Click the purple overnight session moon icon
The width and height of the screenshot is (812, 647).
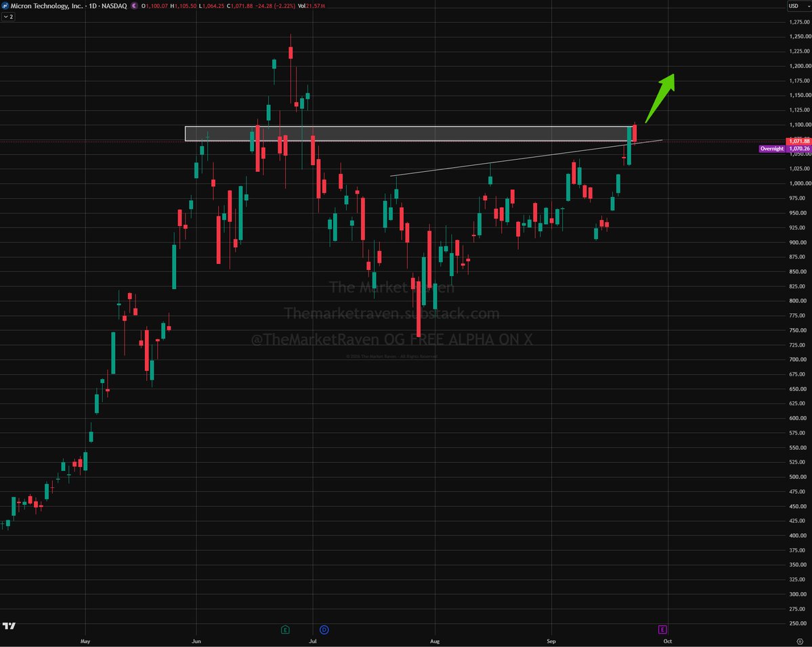[x=135, y=5]
